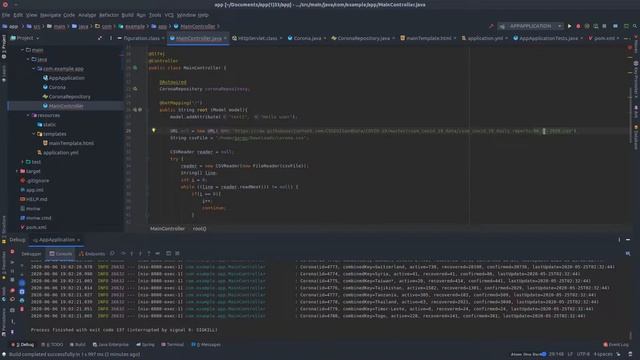
Task: Toggle the Project side panel button
Action: click(x=4, y=47)
